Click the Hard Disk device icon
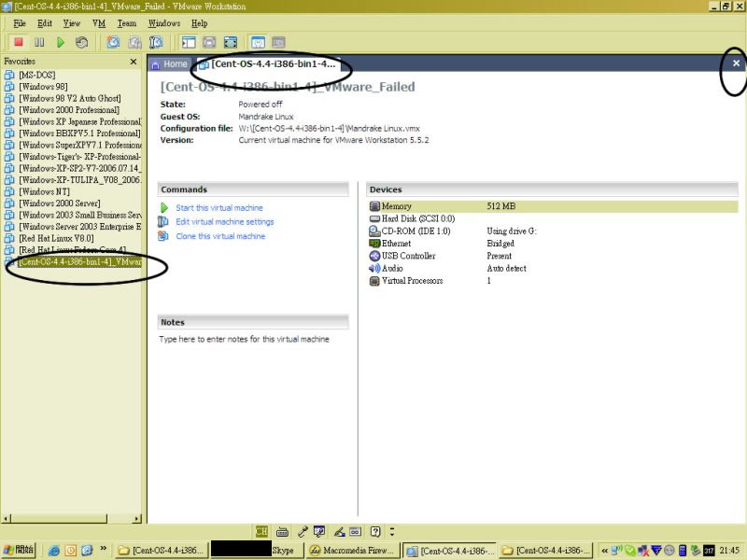 coord(375,218)
